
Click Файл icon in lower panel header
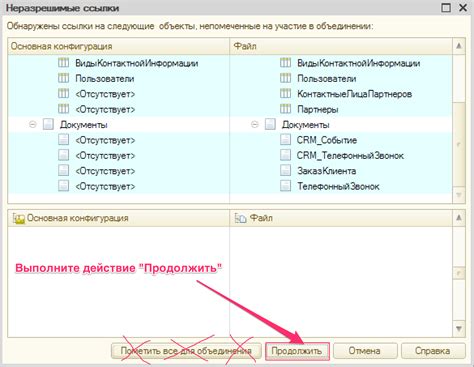(x=240, y=218)
